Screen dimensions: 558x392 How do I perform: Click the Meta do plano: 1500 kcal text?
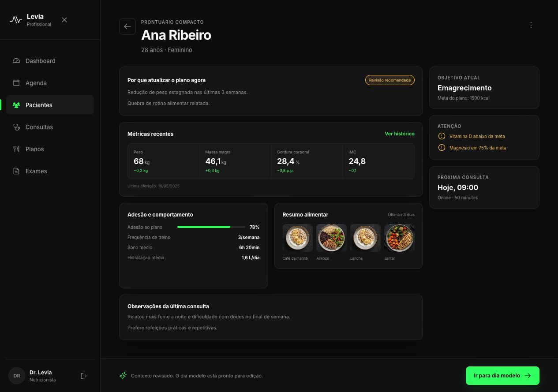coord(464,98)
